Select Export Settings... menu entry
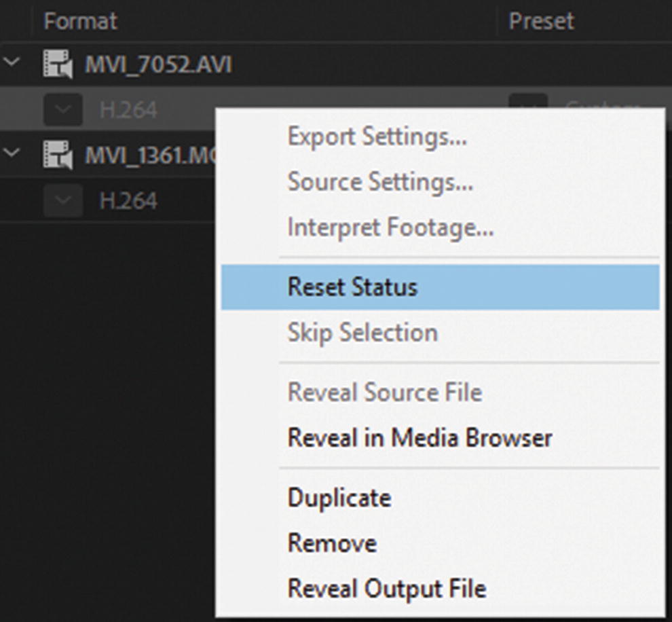This screenshot has height=622, width=672. (377, 136)
